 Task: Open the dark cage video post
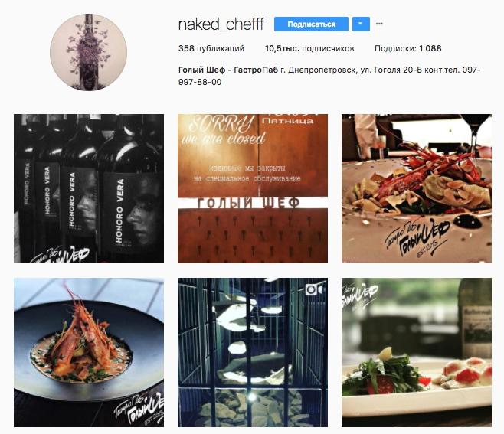pos(253,352)
